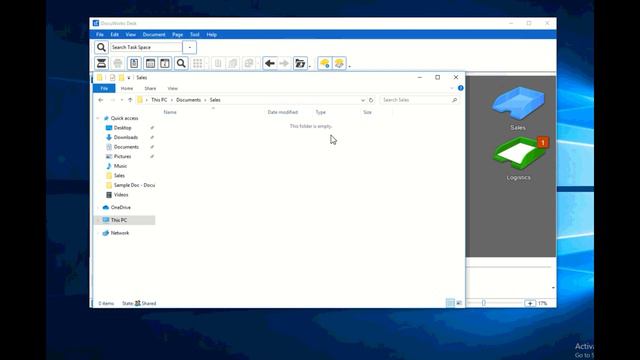Image resolution: width=640 pixels, height=360 pixels.
Task: Switch to Home tab in the Explorer ribbon
Action: [127, 88]
